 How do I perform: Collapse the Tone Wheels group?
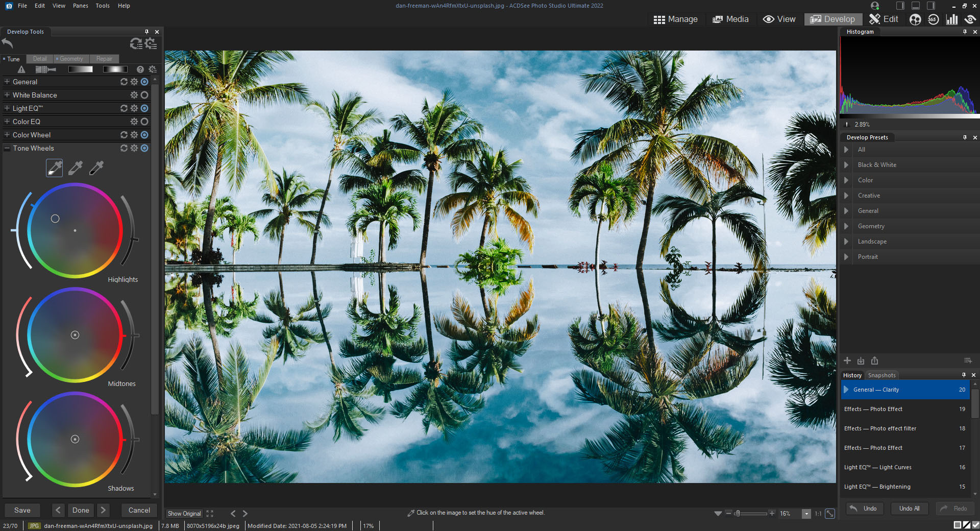click(x=7, y=148)
